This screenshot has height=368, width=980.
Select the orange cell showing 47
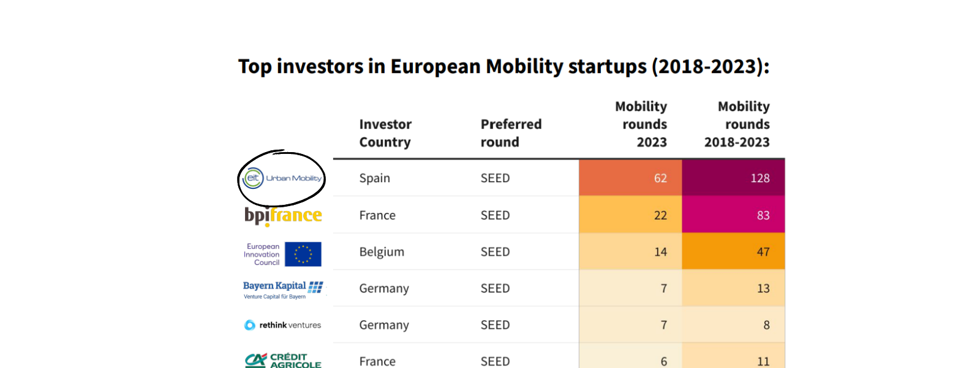pos(733,251)
